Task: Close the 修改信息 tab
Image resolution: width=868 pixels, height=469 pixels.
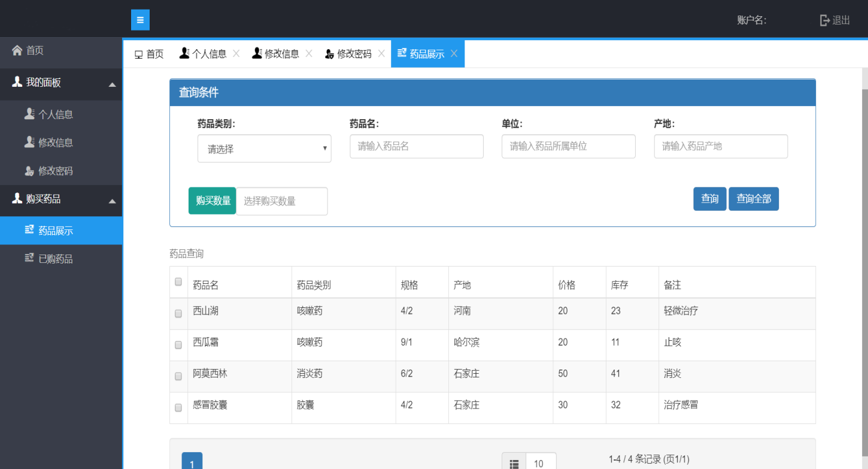Action: point(309,53)
